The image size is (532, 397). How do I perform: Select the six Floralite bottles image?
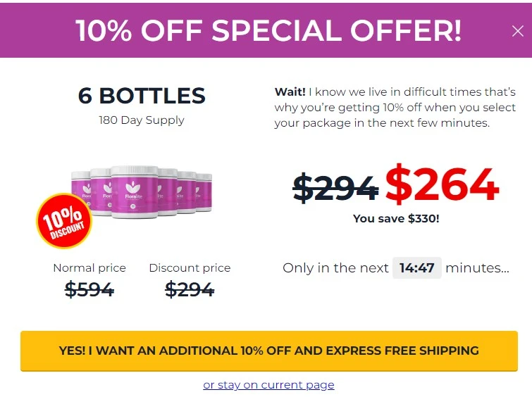[x=141, y=192]
